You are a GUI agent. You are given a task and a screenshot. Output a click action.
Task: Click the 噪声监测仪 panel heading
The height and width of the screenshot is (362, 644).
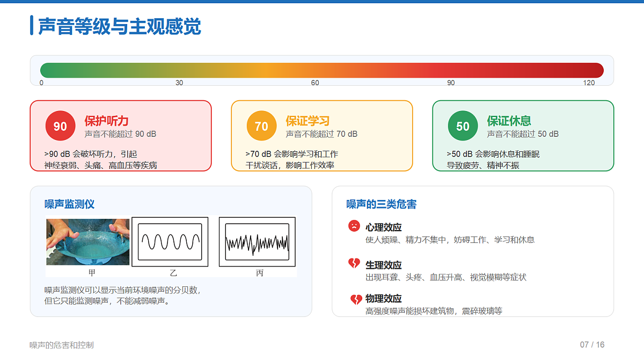[x=69, y=204]
